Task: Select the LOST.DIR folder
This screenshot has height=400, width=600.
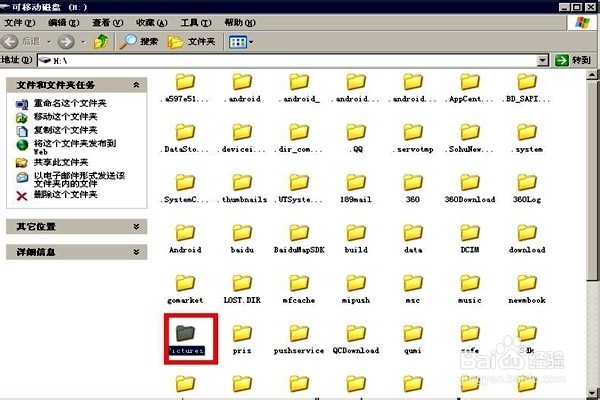Action: [x=242, y=290]
